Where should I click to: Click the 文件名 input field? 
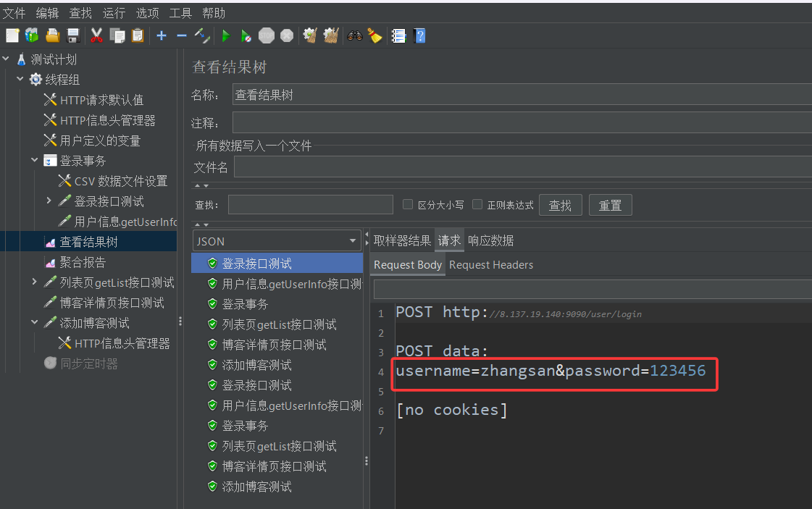click(523, 167)
